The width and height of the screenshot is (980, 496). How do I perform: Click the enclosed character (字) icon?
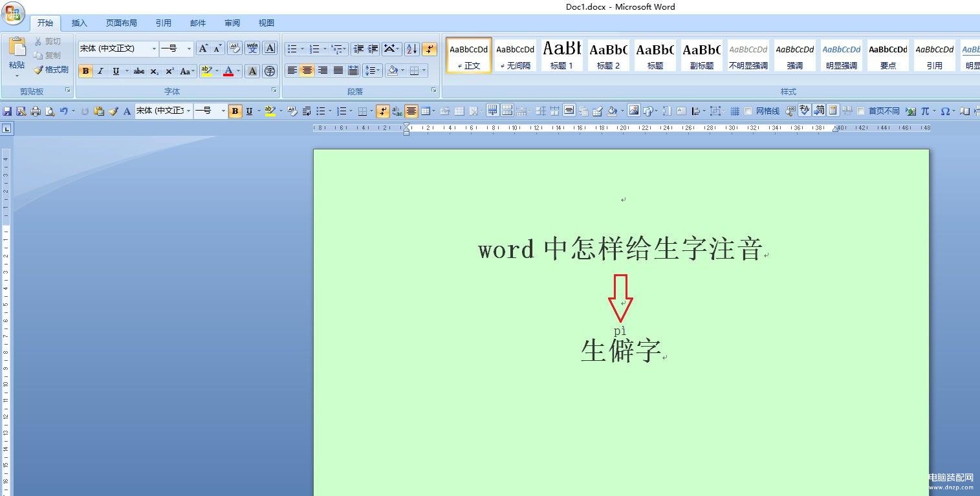point(270,71)
